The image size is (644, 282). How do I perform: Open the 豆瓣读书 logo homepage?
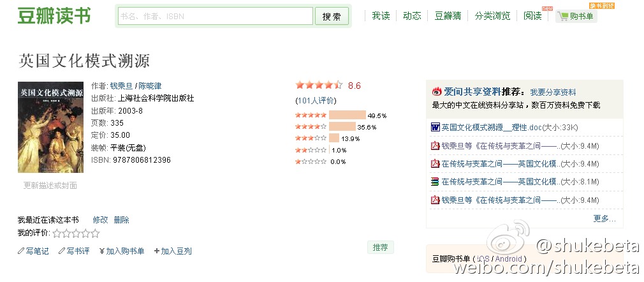[54, 16]
